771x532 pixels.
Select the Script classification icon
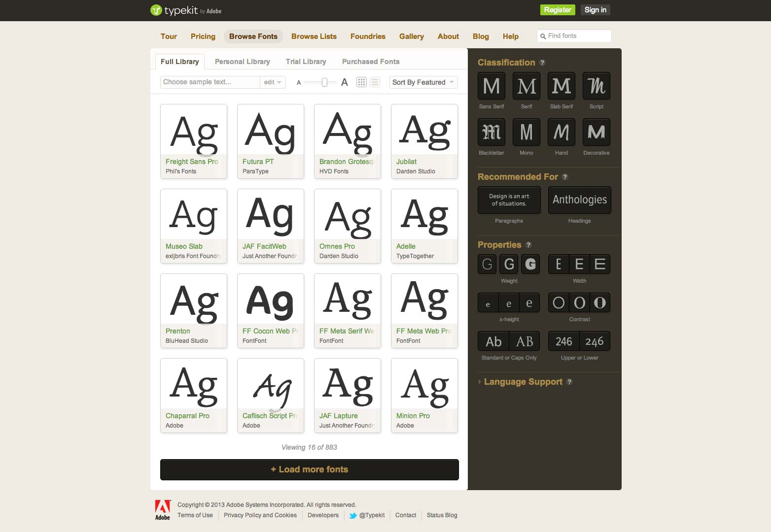596,86
